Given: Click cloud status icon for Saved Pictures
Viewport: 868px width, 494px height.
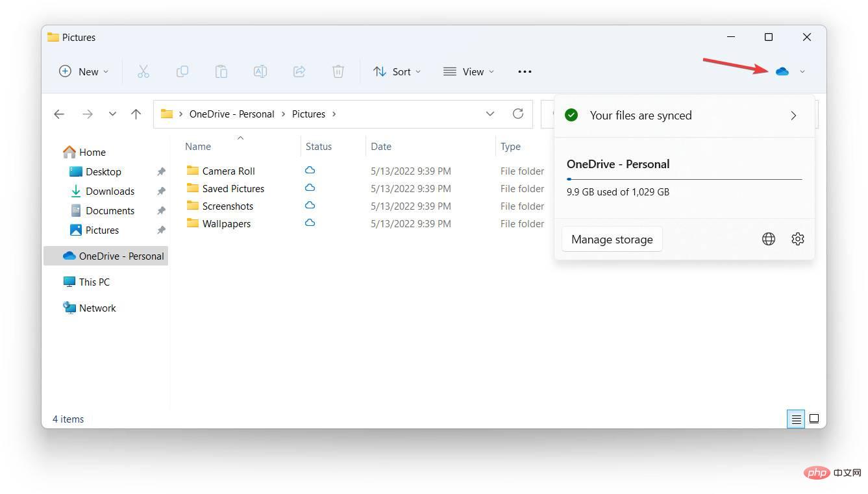Looking at the screenshot, I should coord(310,188).
